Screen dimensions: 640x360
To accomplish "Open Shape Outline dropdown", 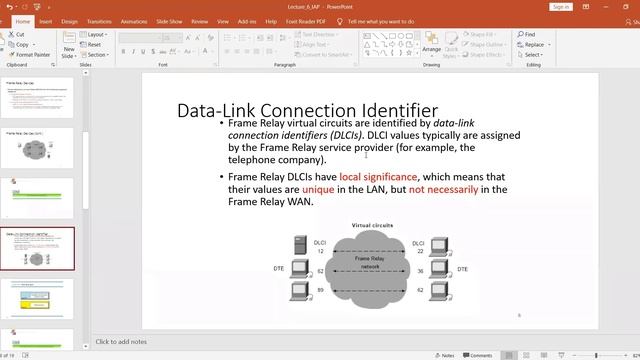I will [484, 44].
